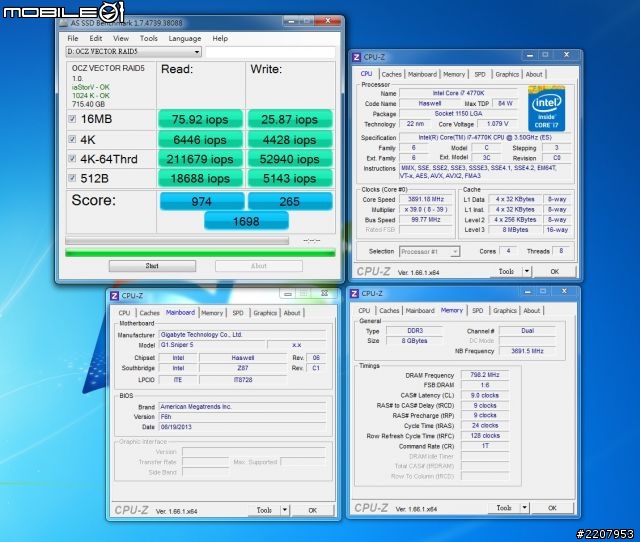The image size is (640, 542).
Task: Click the write score 265 box
Action: 290,201
